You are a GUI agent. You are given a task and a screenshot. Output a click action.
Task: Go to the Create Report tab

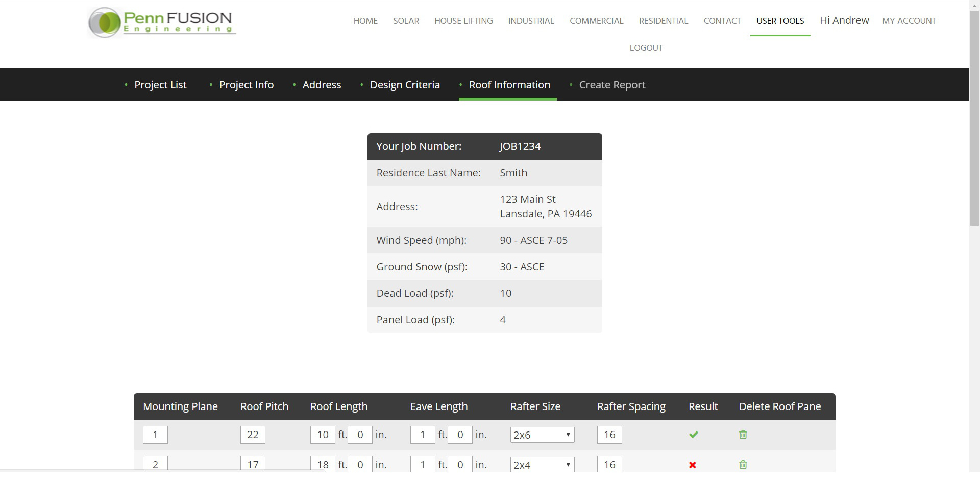611,85
